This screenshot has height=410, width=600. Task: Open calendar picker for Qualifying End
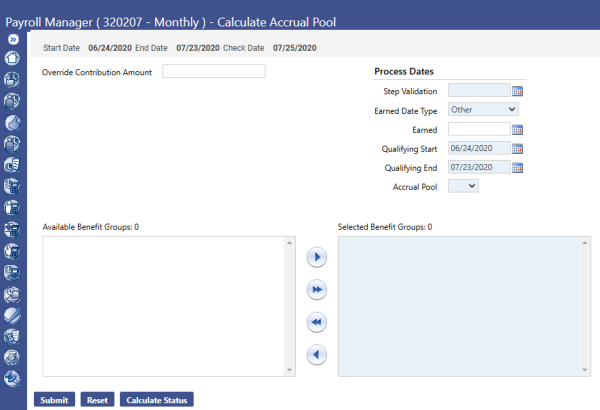pos(517,168)
